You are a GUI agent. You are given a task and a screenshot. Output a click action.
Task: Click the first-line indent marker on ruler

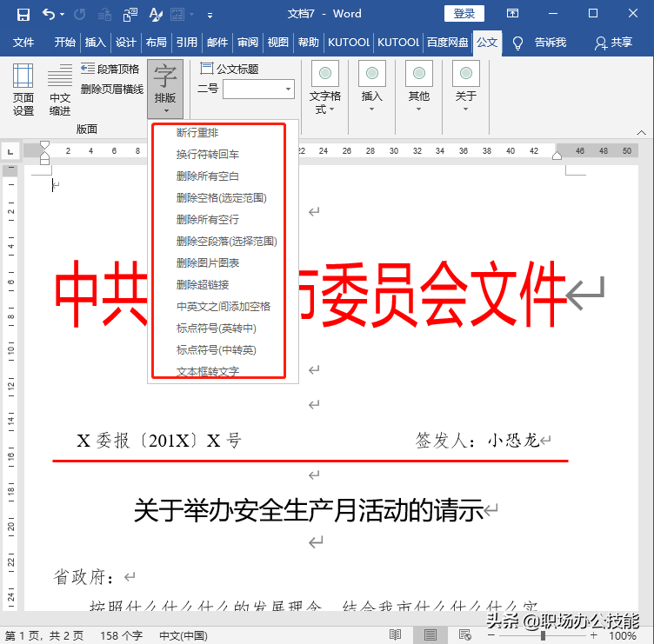(44, 145)
